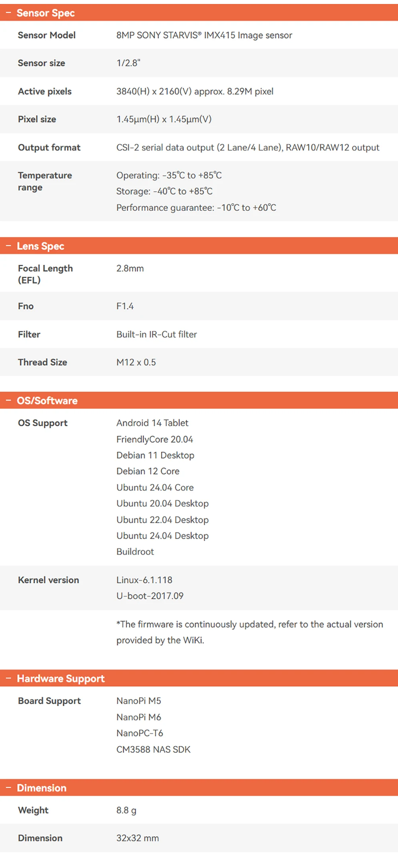The height and width of the screenshot is (868, 398).
Task: Click the minus icon beside Dimension heading
Action: [x=8, y=788]
